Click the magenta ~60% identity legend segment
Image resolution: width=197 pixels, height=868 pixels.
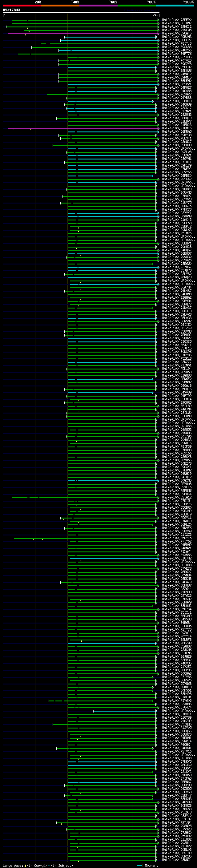98,6
